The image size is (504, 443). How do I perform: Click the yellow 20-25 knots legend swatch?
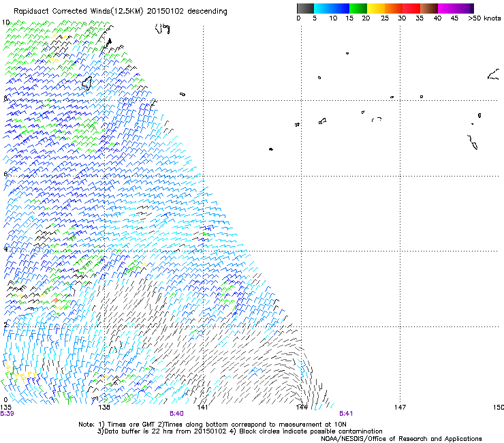(376, 8)
